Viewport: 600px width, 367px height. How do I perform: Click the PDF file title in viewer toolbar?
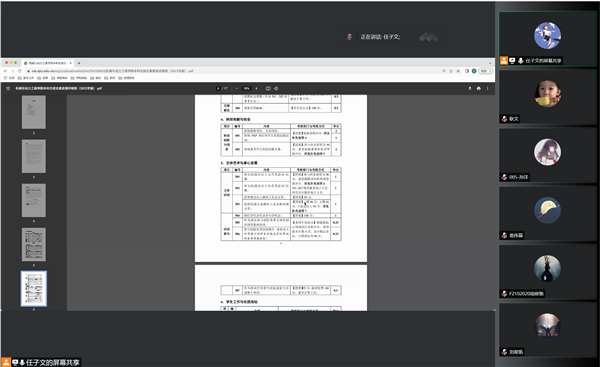(59, 88)
